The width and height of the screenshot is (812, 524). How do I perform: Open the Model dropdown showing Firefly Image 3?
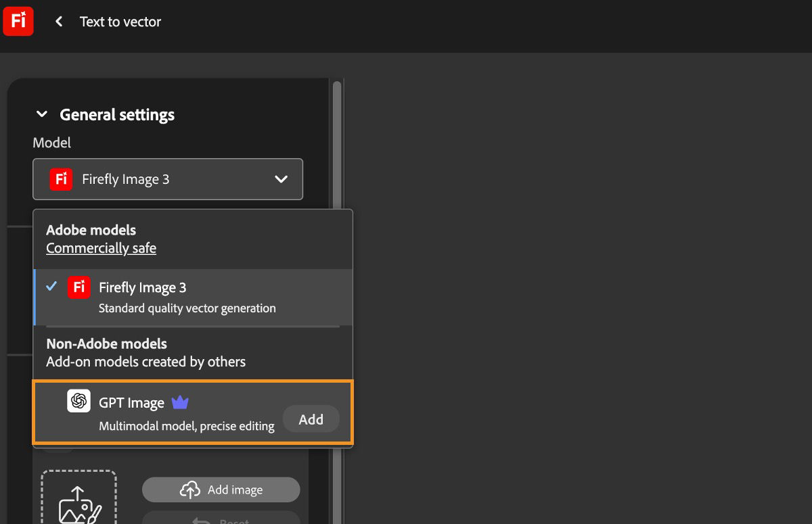coord(168,179)
